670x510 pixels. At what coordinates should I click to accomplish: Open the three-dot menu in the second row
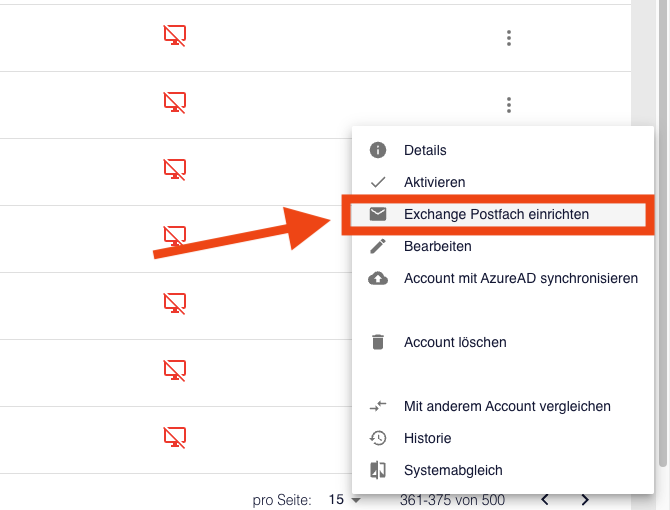509,104
